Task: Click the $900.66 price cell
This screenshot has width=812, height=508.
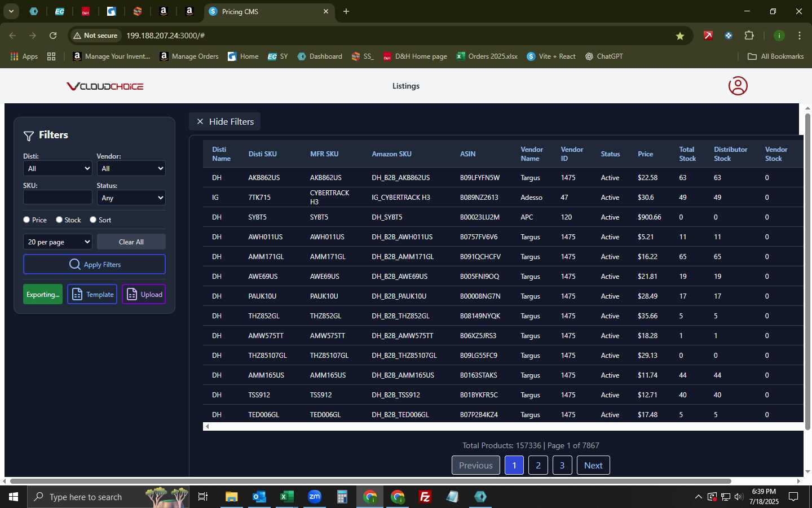Action: coord(650,217)
